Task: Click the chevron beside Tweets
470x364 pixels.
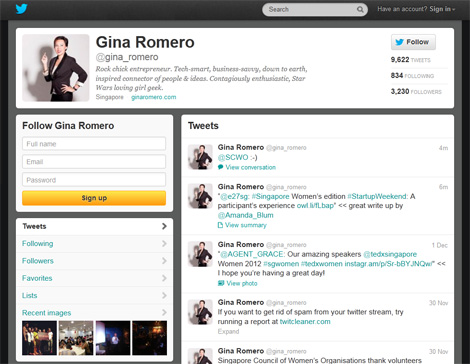Action: [x=164, y=226]
